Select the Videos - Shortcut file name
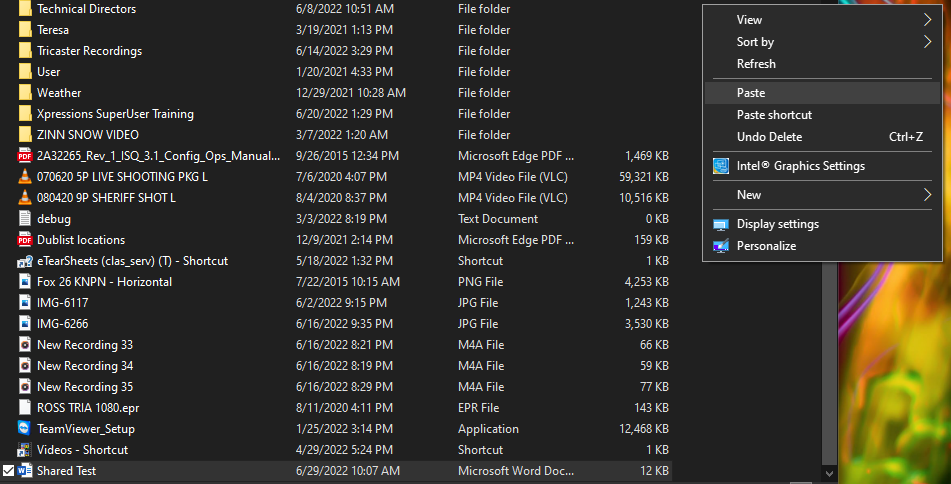The width and height of the screenshot is (951, 484). (x=82, y=450)
